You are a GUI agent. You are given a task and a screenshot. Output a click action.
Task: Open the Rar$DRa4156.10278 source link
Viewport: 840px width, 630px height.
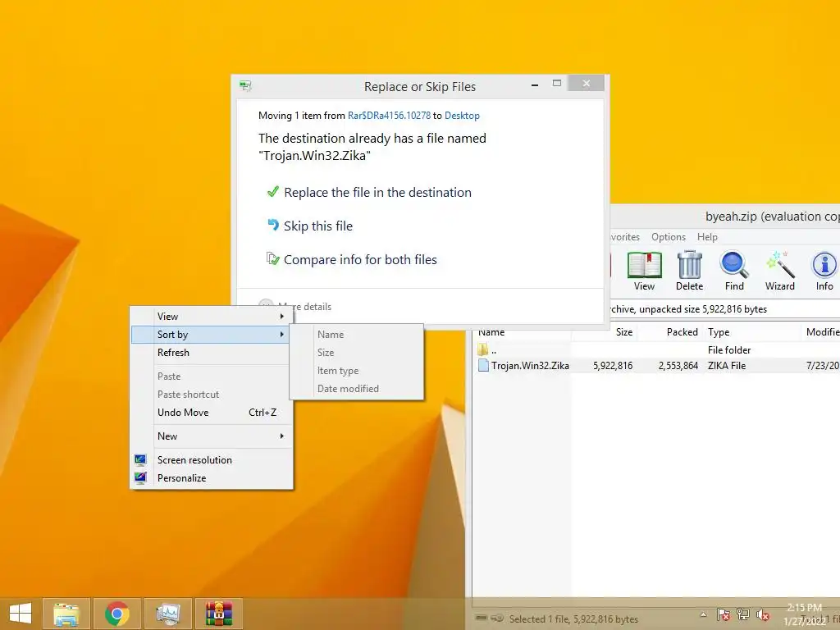tap(389, 115)
